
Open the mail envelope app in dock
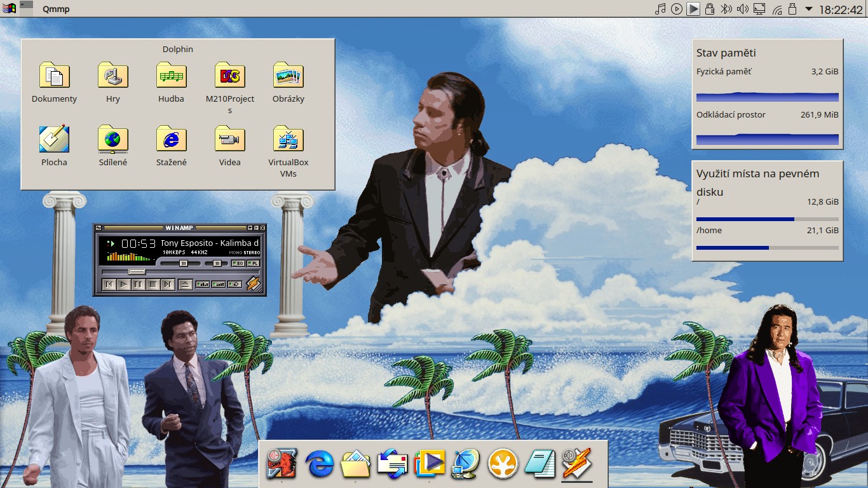tap(393, 463)
